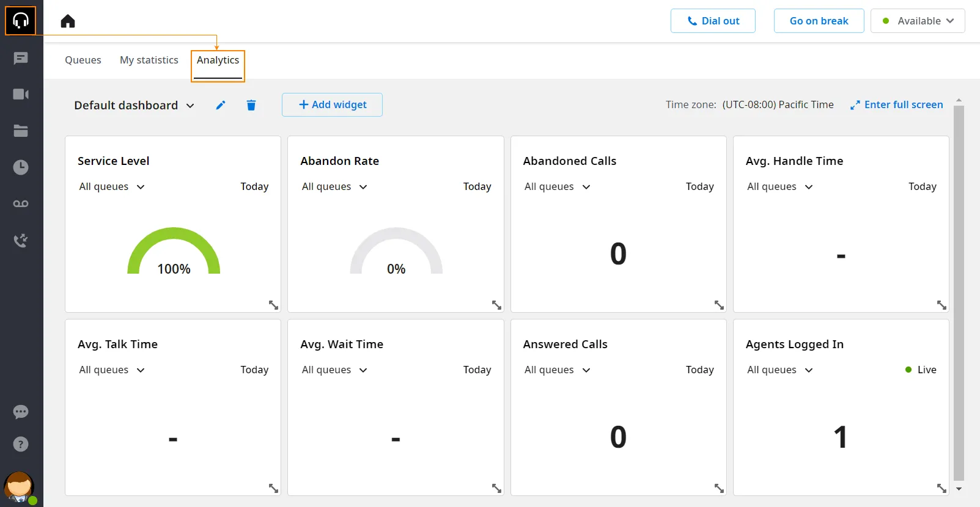The image size is (980, 507).
Task: Click the Add widget button
Action: [x=332, y=104]
